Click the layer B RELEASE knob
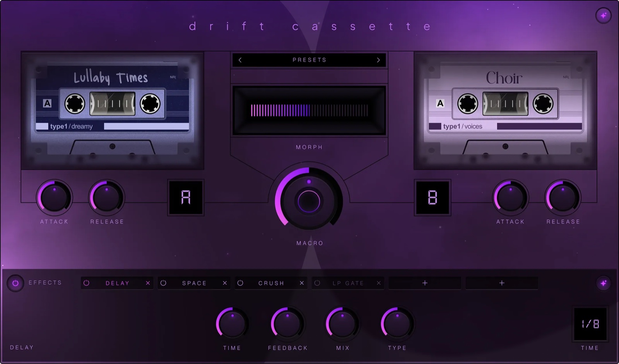The width and height of the screenshot is (619, 364). 563,197
